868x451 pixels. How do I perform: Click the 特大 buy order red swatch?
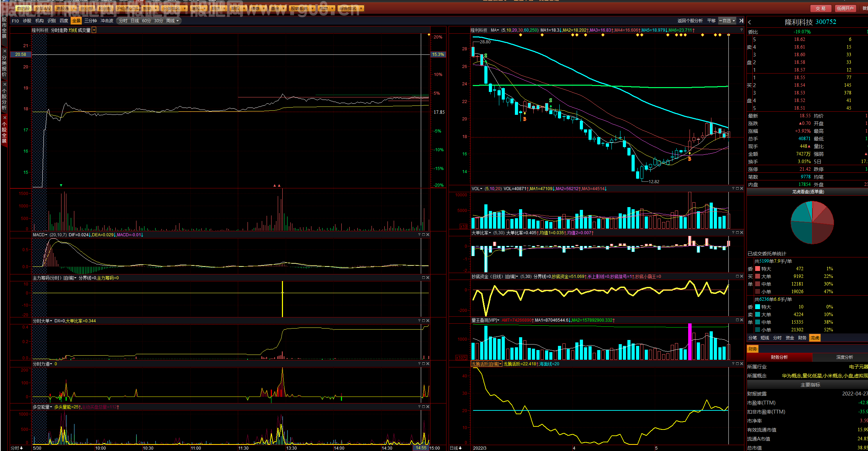[x=758, y=269]
